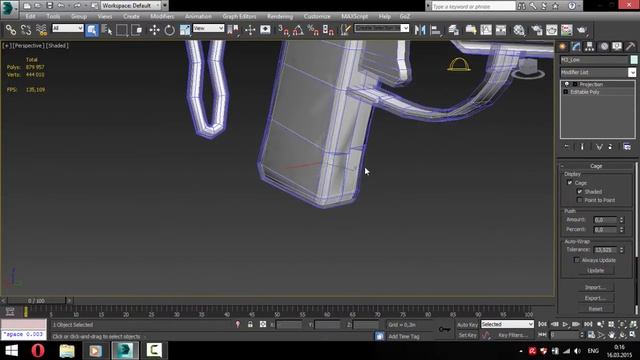Click the Import... cage button
The image size is (640, 360).
(x=596, y=287)
